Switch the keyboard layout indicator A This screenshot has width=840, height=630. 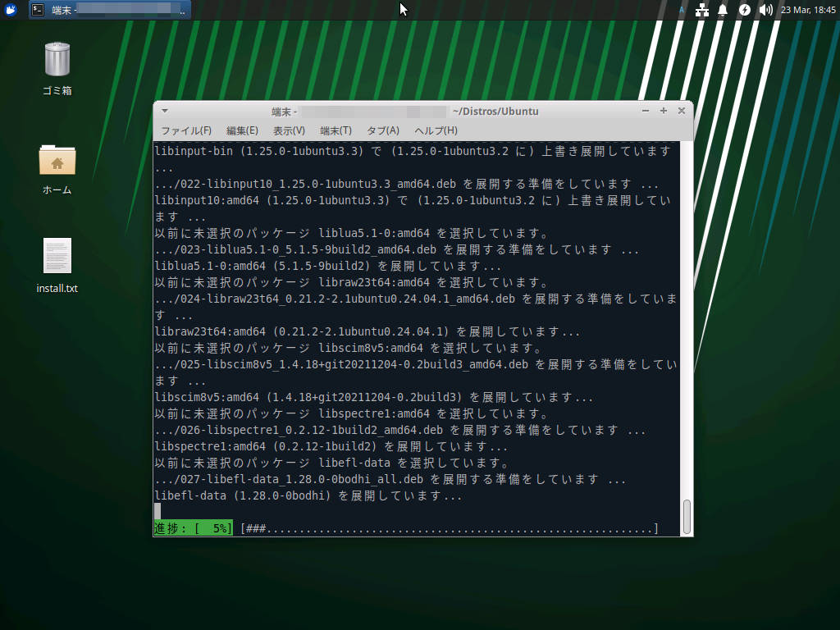pyautogui.click(x=681, y=10)
